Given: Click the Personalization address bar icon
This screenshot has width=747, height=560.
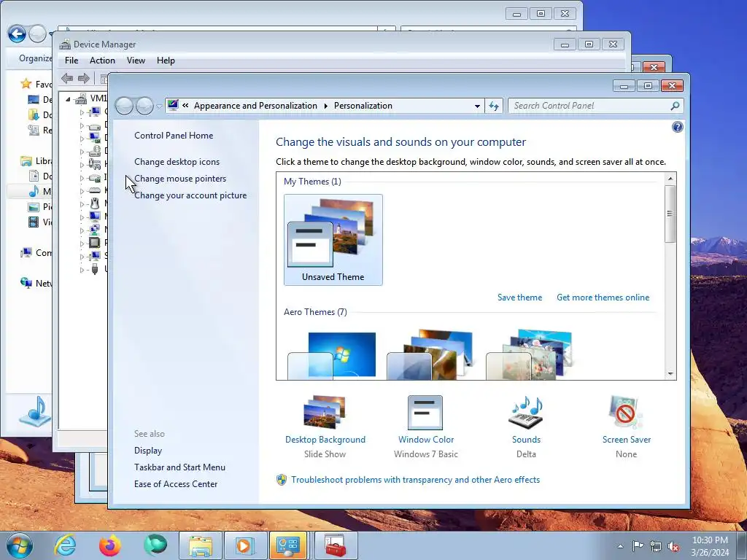Looking at the screenshot, I should [173, 105].
